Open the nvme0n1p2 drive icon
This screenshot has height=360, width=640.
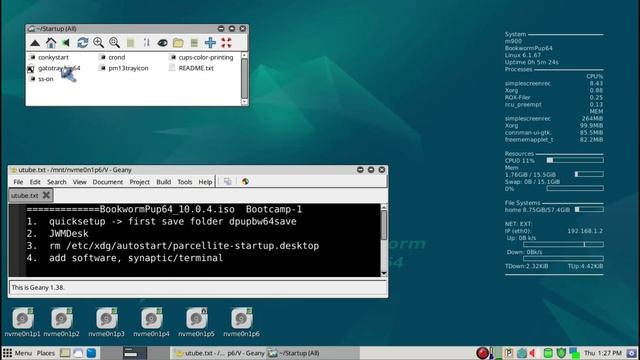coord(62,322)
